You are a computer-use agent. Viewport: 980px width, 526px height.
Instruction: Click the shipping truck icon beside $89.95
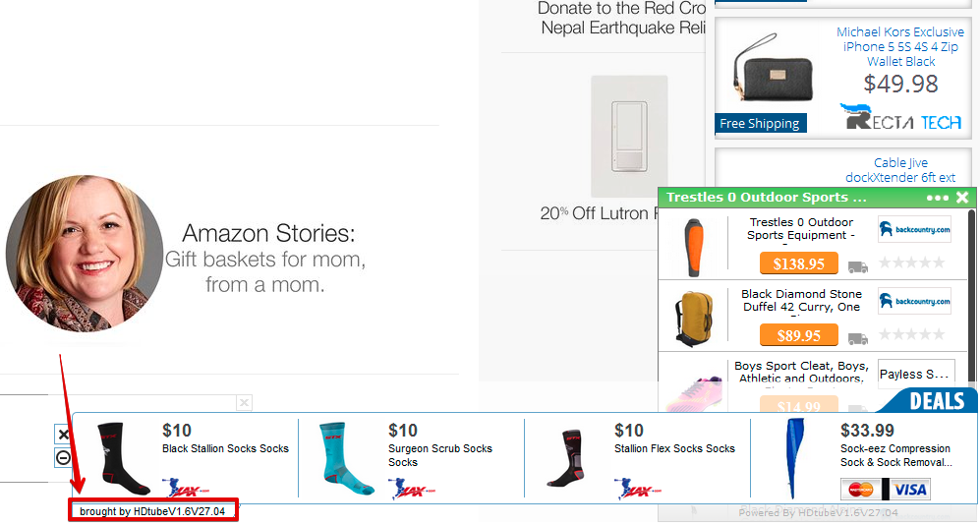coord(858,338)
